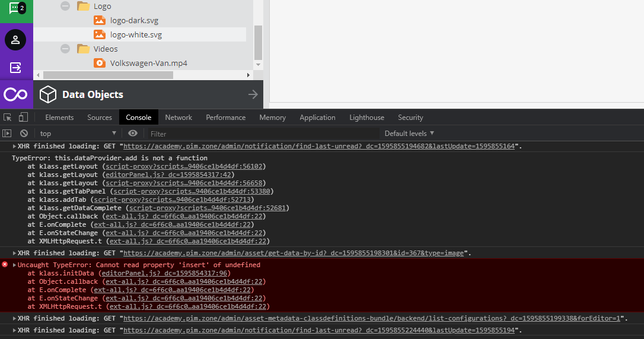Open the top context dropdown

[78, 134]
